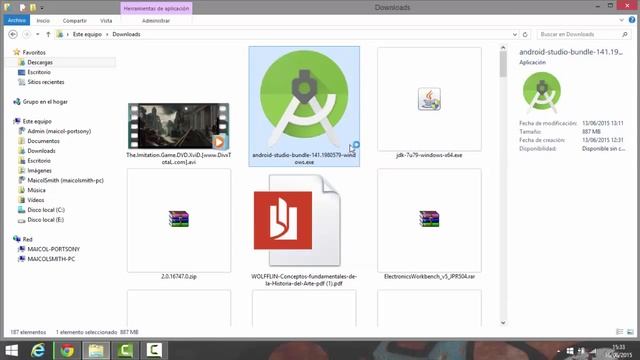Click file name 'ElectronicsWorkbench_v5_JPR504.rar'
640x360 pixels.
tap(429, 276)
